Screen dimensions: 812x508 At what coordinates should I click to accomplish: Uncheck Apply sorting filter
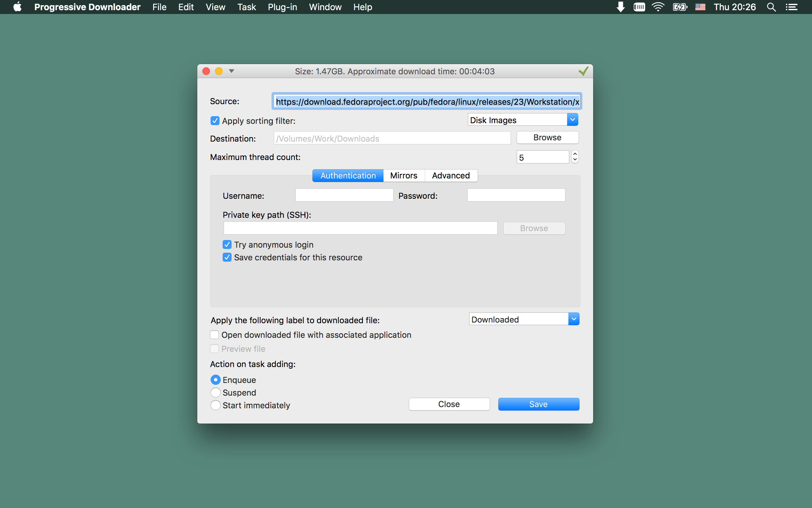point(215,121)
